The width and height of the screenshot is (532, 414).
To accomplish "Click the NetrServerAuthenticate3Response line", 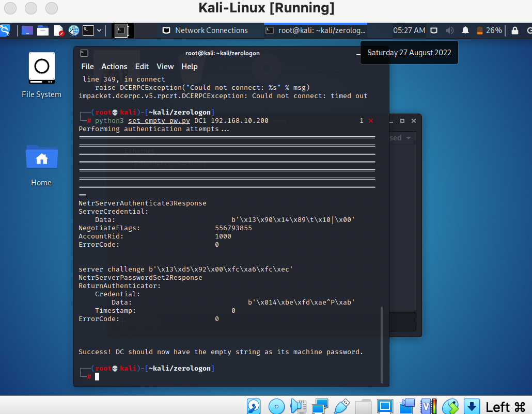I will [x=143, y=203].
